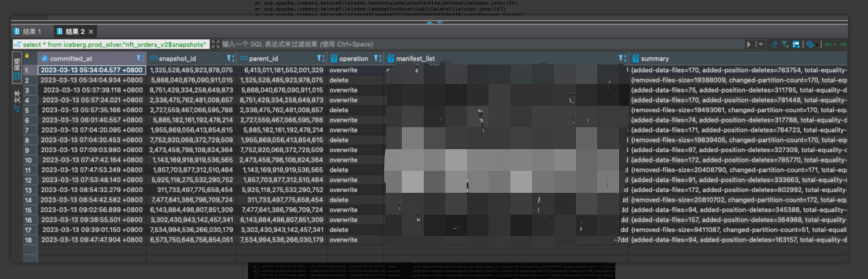
Task: Click the save filter settings icon
Action: pos(796,45)
